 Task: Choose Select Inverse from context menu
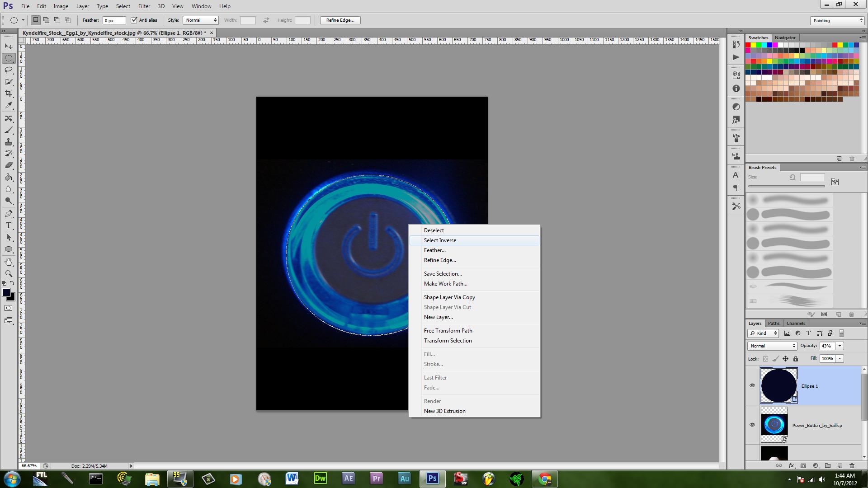tap(440, 240)
